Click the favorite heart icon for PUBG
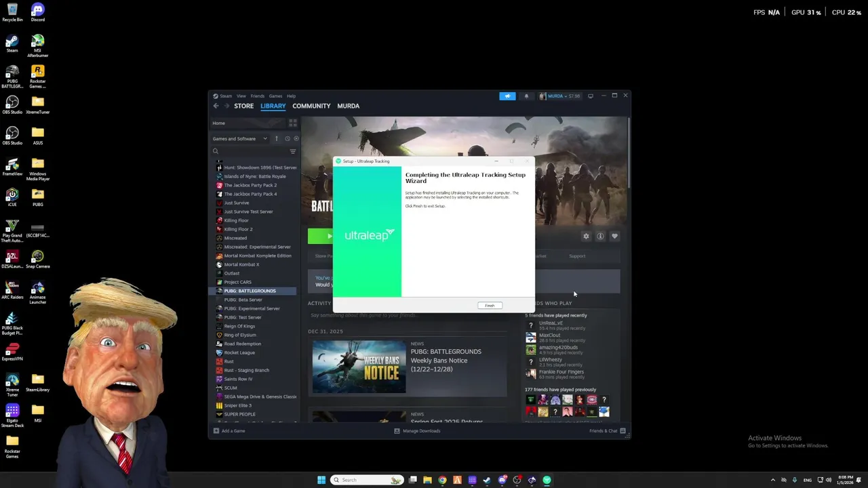The image size is (868, 488). (614, 237)
